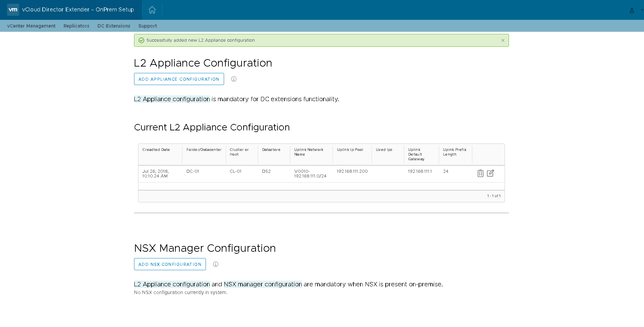Click No NSX configuration currently in system text
Image resolution: width=644 pixels, height=327 pixels.
pos(181,293)
